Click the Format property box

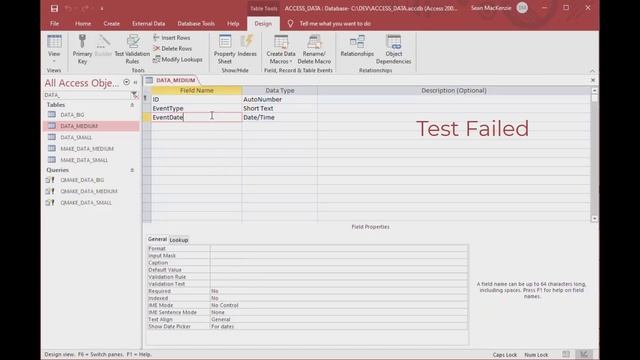[x=339, y=249]
